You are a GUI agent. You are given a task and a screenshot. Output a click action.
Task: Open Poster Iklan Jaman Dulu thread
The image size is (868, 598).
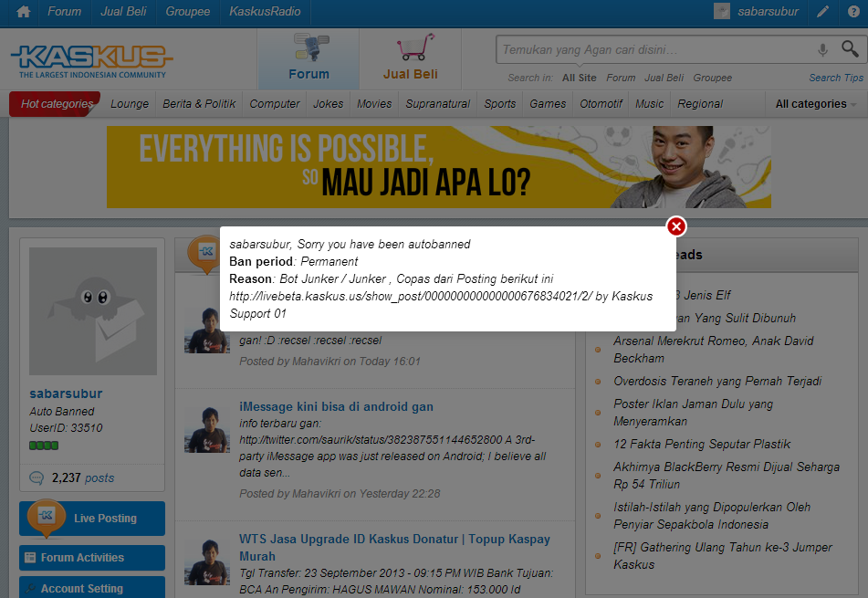click(x=693, y=413)
